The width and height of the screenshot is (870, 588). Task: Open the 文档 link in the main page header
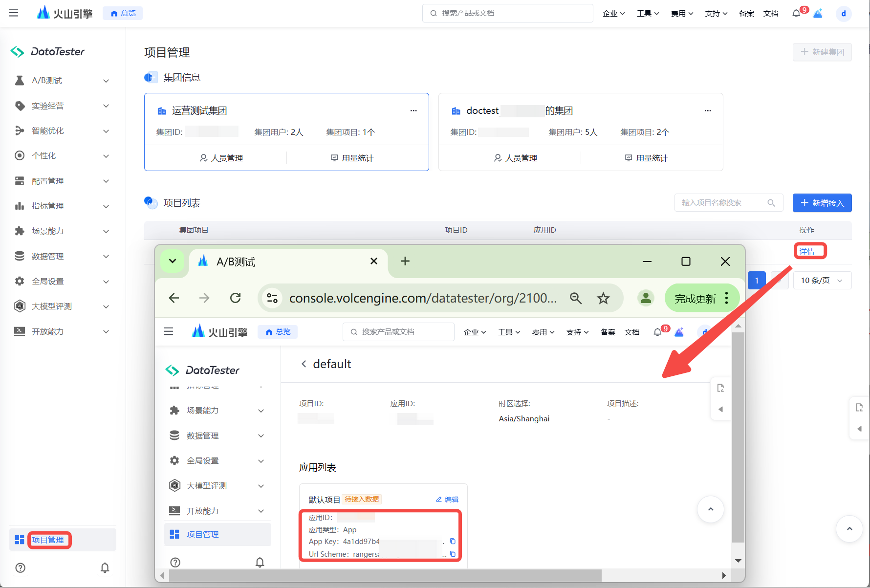(x=771, y=13)
